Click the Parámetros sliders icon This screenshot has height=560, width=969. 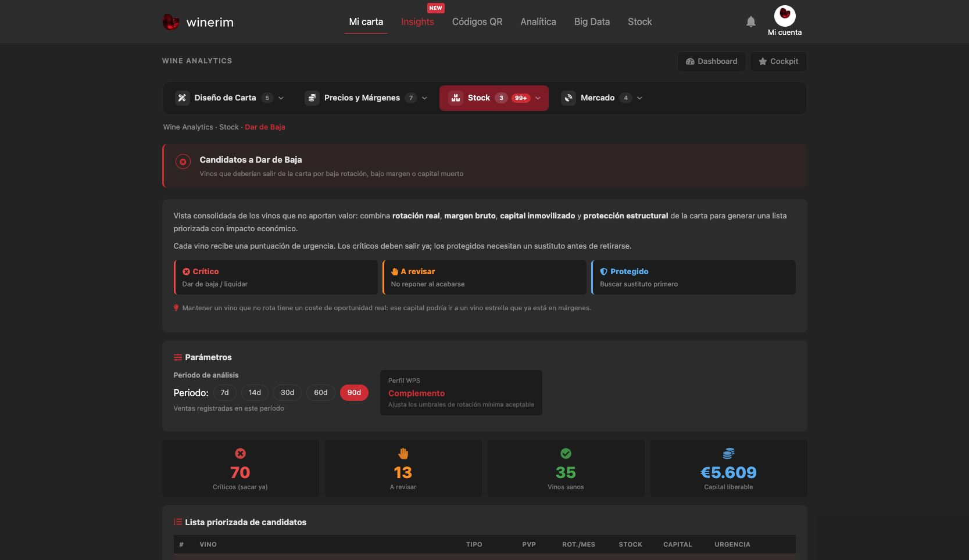[178, 357]
